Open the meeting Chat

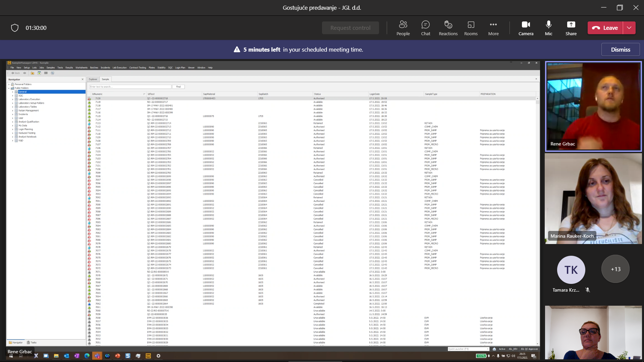coord(425,28)
